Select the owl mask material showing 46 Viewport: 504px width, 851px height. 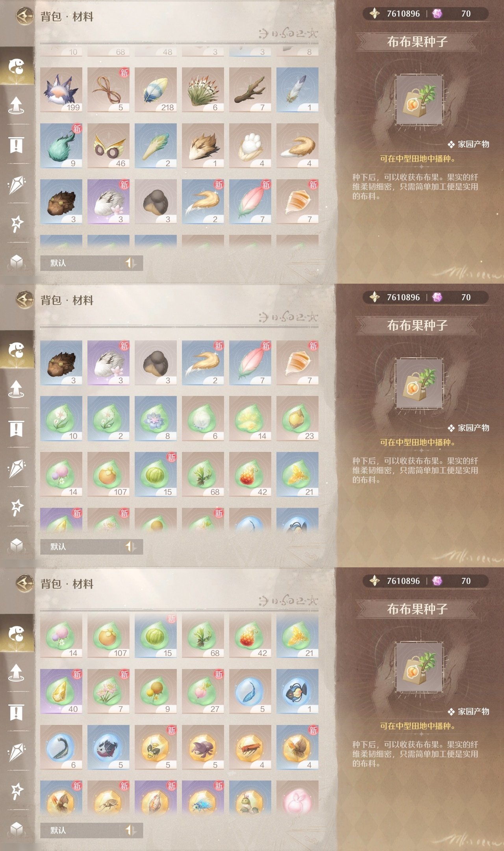coord(108,146)
